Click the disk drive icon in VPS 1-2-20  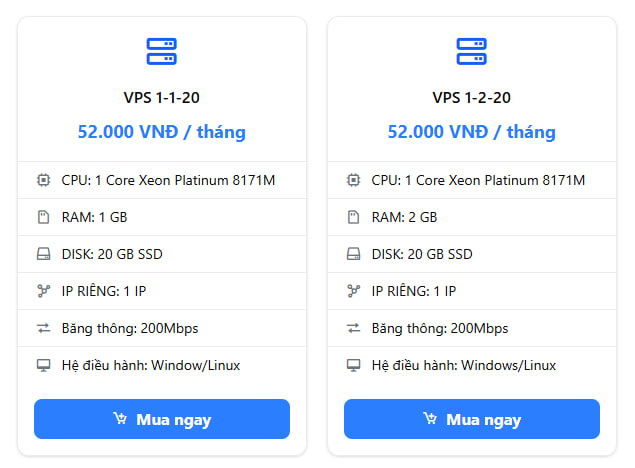353,254
